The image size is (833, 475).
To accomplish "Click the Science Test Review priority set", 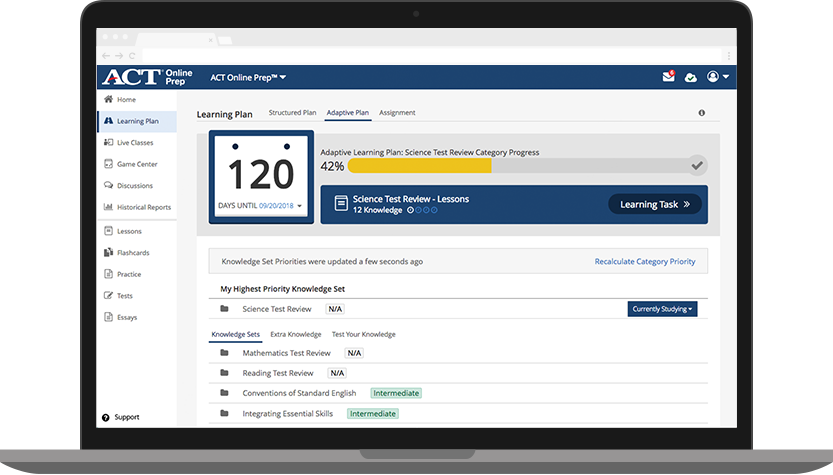I will click(277, 309).
